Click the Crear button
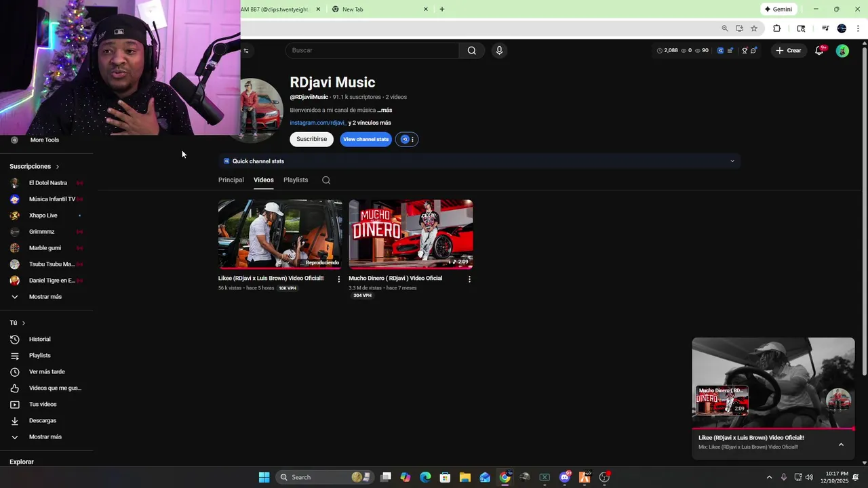This screenshot has width=868, height=488. 789,50
